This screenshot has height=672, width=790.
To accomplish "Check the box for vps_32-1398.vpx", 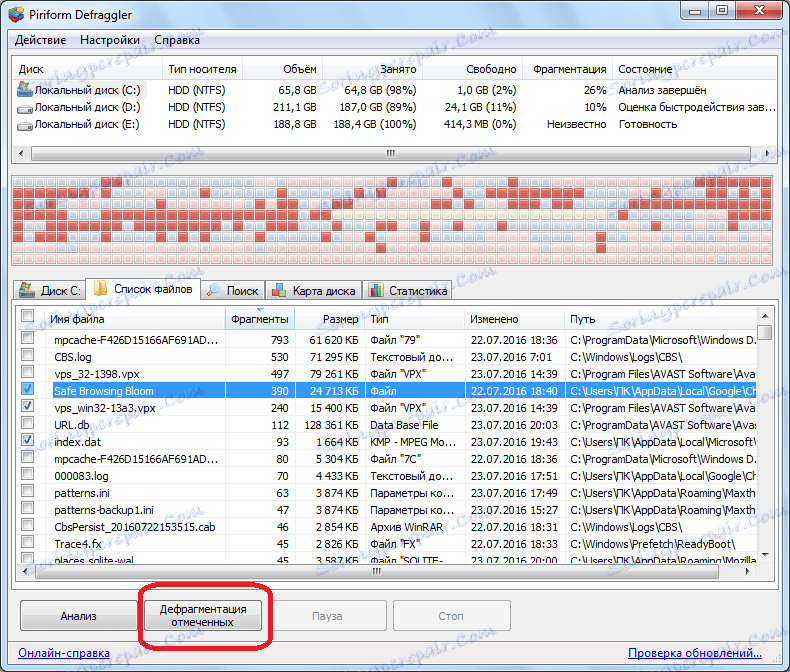I will (x=28, y=372).
